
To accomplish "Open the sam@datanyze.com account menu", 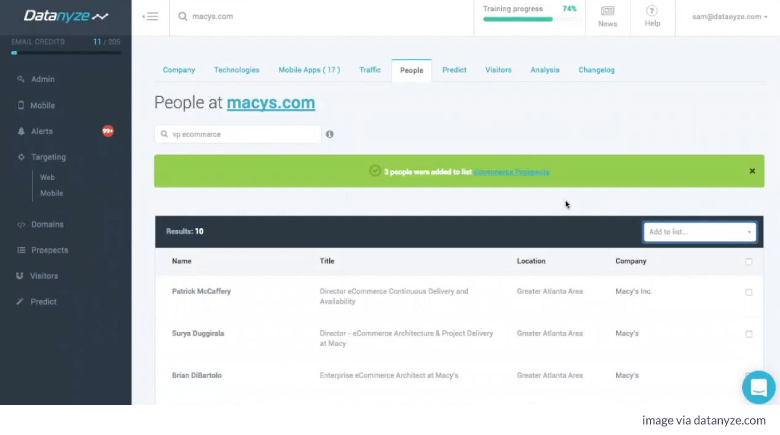I will 729,16.
